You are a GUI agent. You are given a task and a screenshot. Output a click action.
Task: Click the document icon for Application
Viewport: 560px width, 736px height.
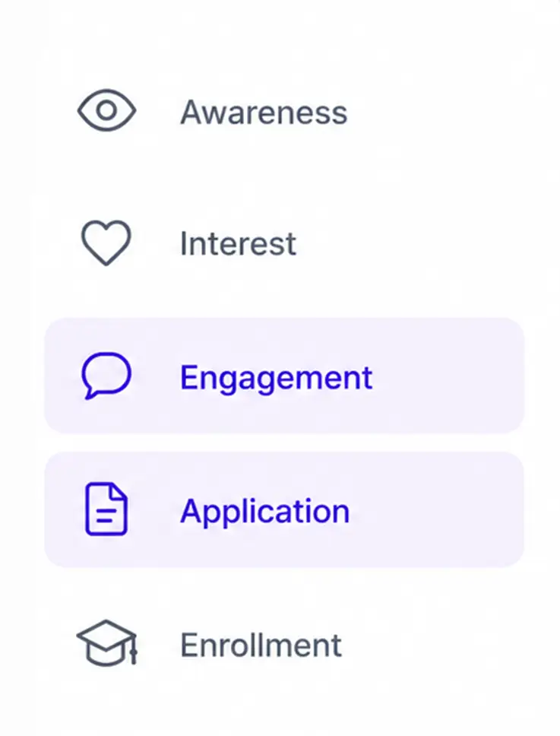click(x=106, y=509)
